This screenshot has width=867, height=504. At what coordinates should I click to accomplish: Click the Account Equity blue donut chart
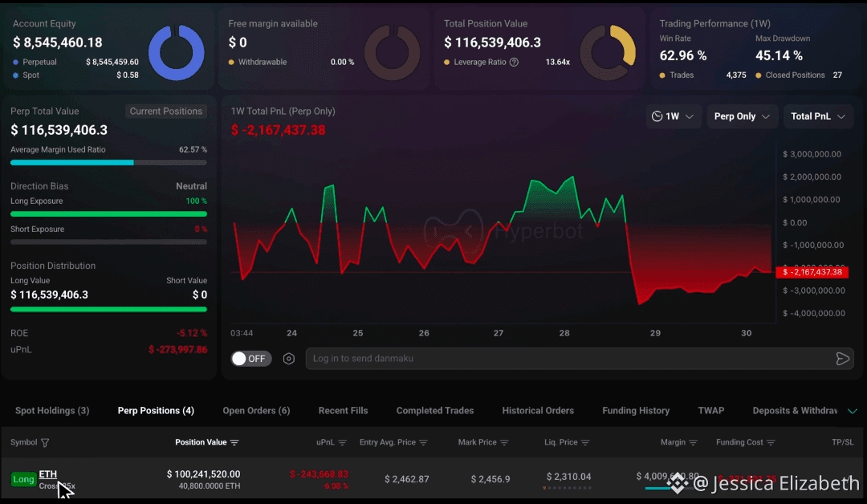click(177, 52)
